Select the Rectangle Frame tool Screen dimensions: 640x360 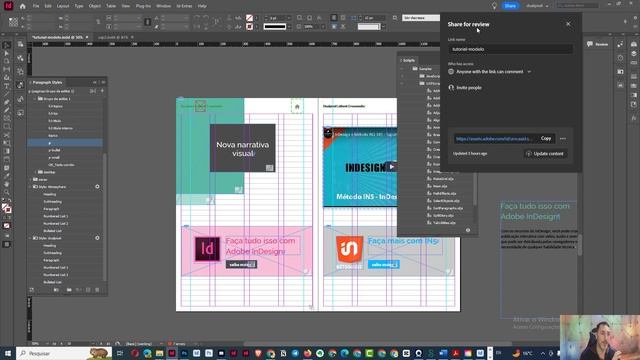pyautogui.click(x=7, y=118)
